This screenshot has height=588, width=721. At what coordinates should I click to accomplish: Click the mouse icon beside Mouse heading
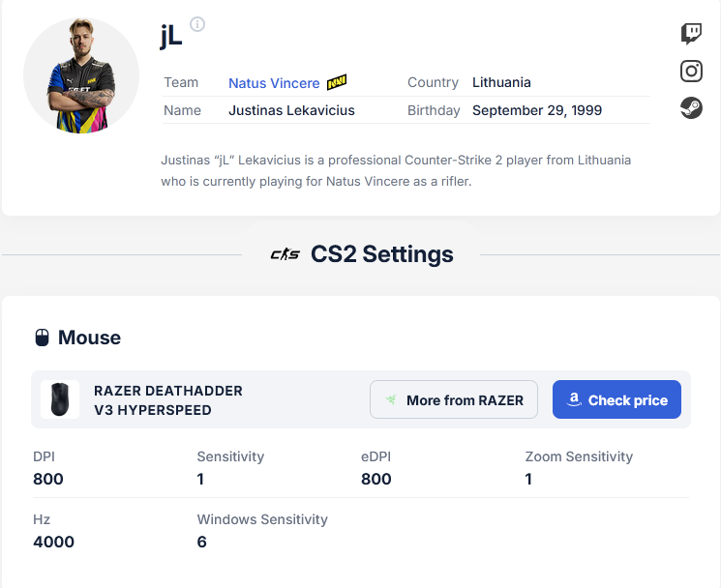(42, 338)
